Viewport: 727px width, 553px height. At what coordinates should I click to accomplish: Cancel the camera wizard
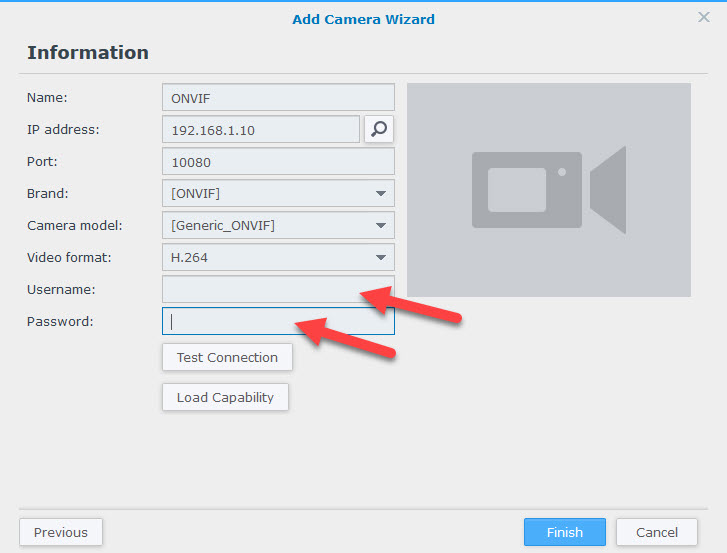657,532
